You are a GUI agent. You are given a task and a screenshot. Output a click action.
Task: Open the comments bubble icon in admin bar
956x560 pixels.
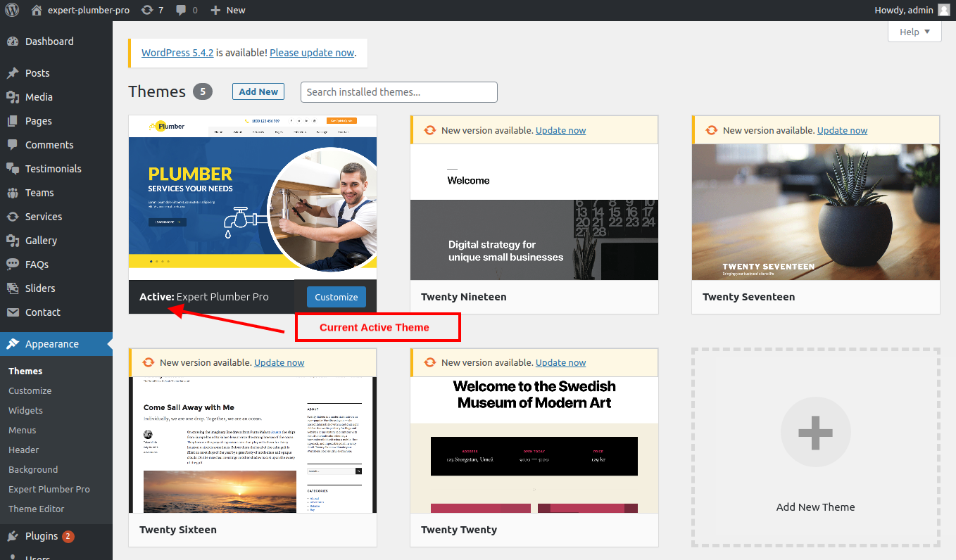[182, 11]
